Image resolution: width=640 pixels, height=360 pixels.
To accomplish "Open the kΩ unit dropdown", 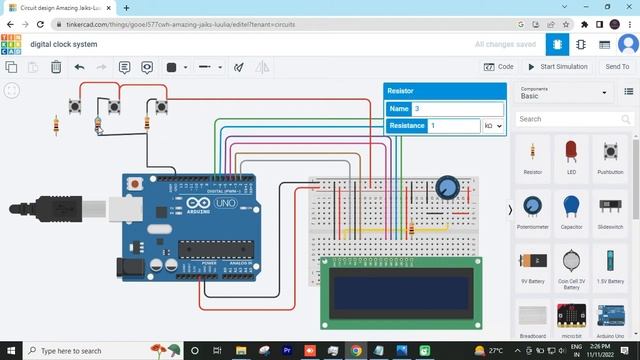I will coord(493,126).
